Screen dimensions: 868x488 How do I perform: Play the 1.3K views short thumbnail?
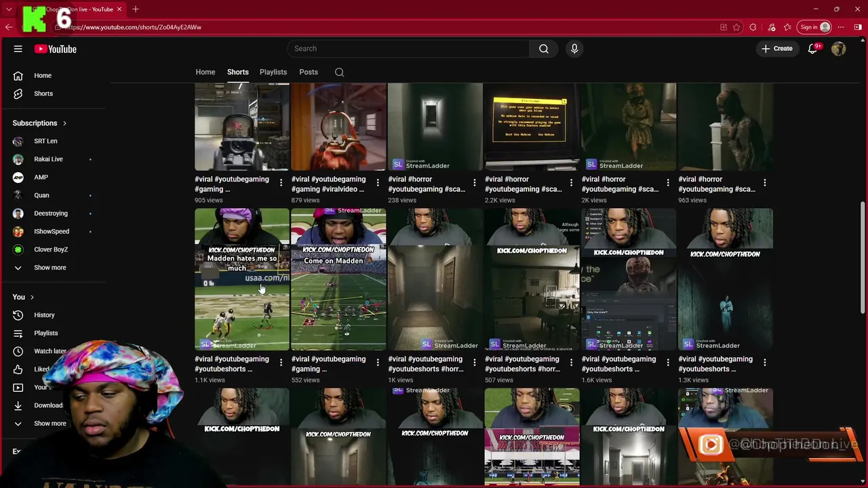(x=726, y=279)
